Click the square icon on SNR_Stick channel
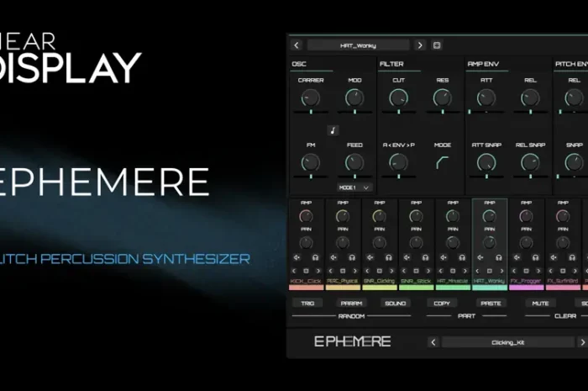This screenshot has width=588, height=391. click(x=416, y=271)
